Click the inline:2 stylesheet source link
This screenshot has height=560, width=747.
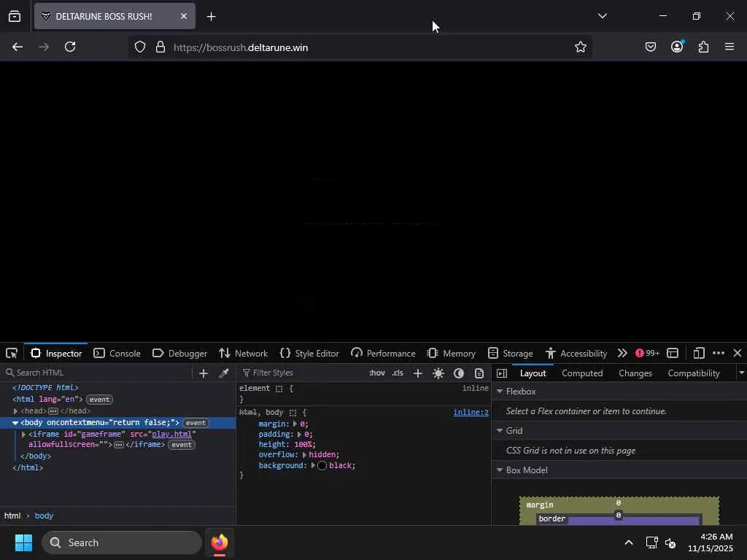471,412
